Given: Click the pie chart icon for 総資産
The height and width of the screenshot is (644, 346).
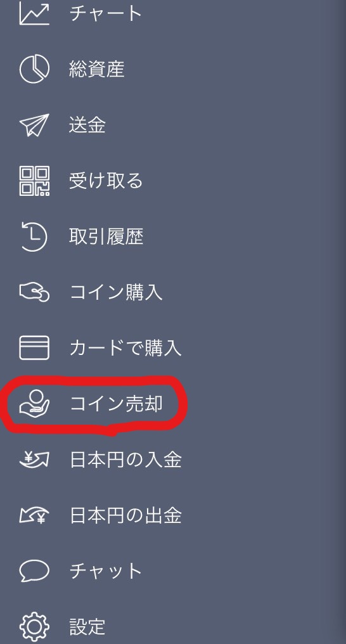Looking at the screenshot, I should [x=34, y=68].
